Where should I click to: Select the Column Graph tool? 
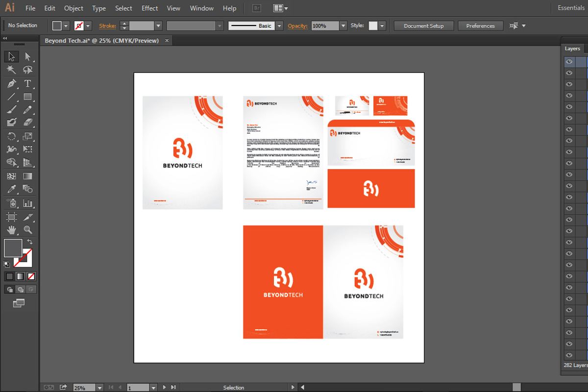coord(28,203)
